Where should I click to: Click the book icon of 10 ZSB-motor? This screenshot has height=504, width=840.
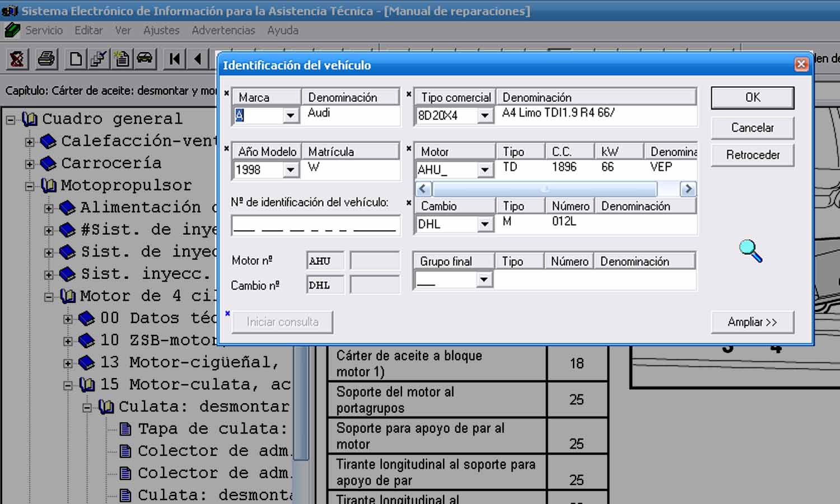click(86, 340)
